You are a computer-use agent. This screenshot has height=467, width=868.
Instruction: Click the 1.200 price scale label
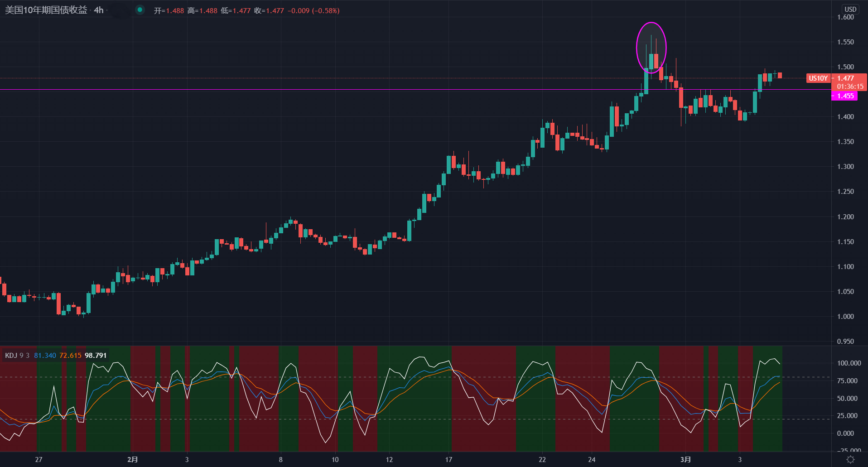(845, 217)
